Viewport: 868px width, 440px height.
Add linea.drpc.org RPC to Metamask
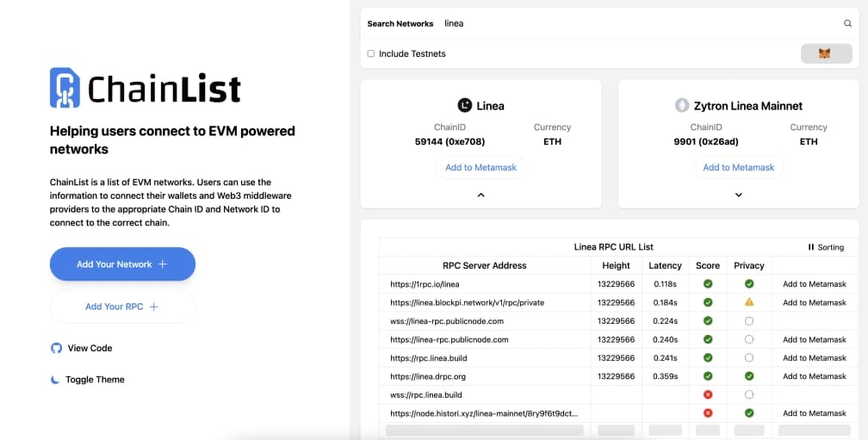(815, 376)
